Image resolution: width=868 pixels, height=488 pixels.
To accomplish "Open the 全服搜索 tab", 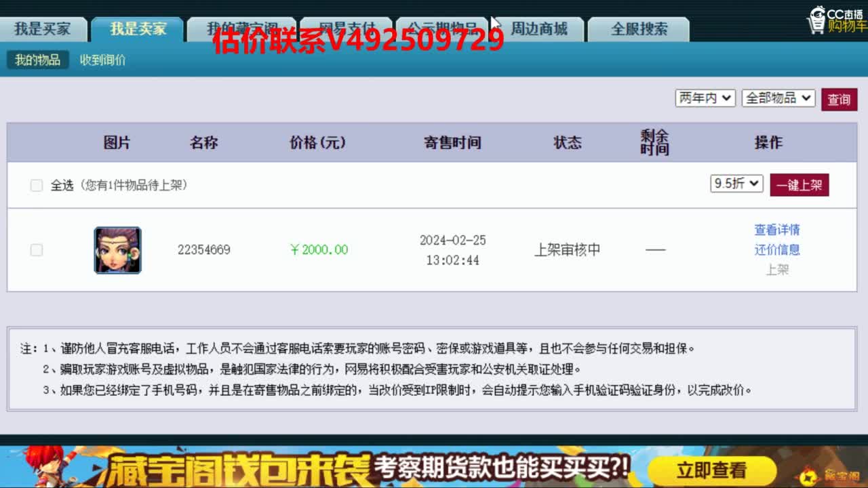I will [x=637, y=28].
